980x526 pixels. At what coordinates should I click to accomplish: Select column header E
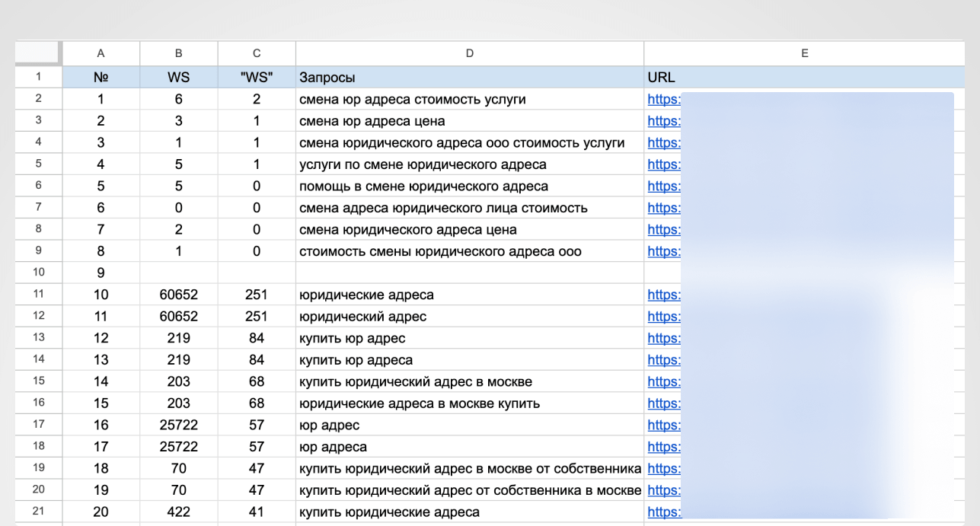(805, 53)
